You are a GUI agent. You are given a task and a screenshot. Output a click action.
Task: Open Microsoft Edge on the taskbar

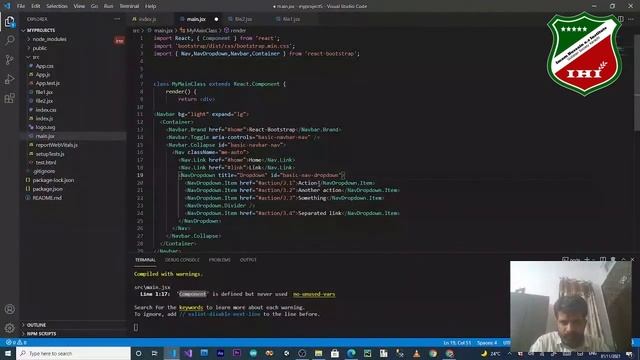pos(351,353)
